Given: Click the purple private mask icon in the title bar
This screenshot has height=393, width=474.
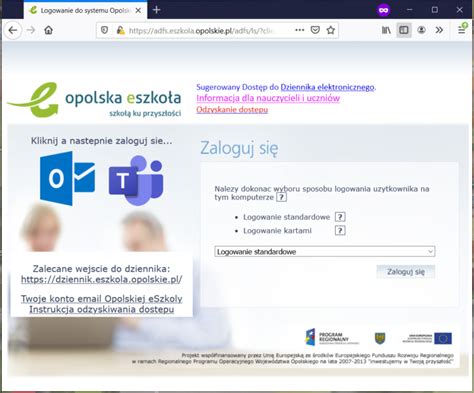Looking at the screenshot, I should coord(383,10).
